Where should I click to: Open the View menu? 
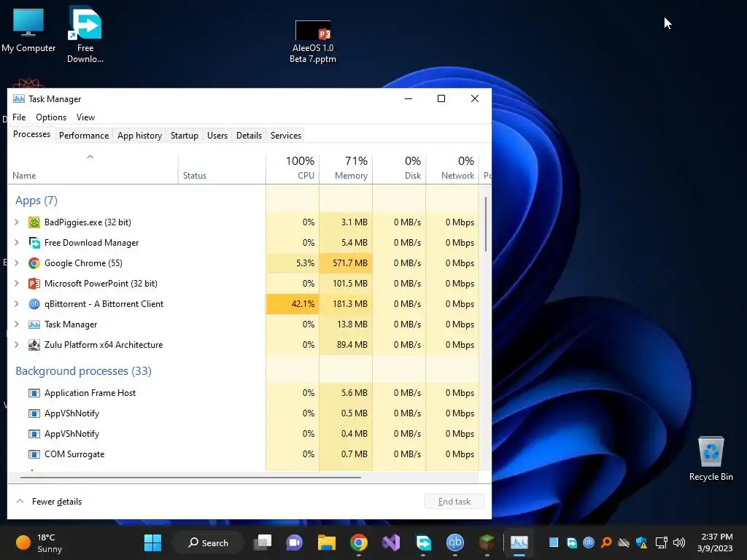[x=86, y=117]
